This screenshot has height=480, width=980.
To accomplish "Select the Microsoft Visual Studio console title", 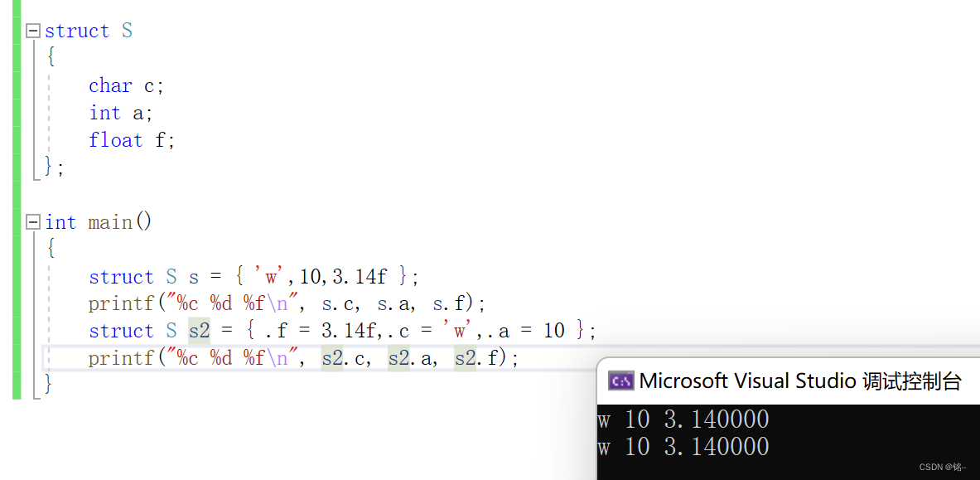I will [x=800, y=381].
